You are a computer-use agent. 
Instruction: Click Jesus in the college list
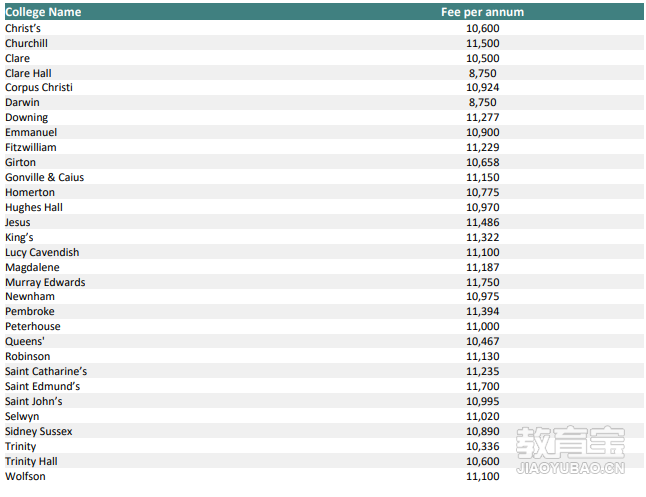coord(17,223)
